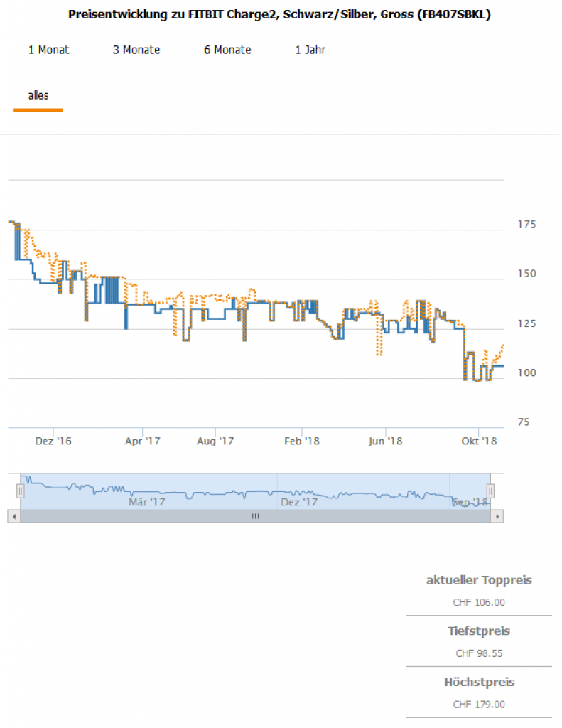Show the 6 Monate price history
The width and height of the screenshot is (562, 728).
tap(227, 50)
